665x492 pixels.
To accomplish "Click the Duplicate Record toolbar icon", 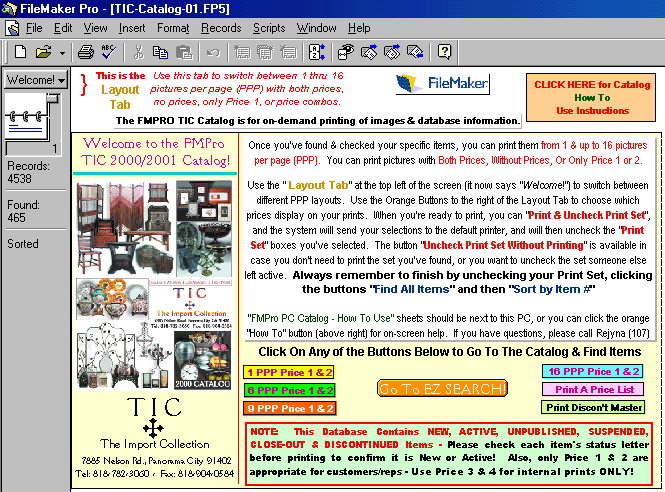I will coord(265,52).
